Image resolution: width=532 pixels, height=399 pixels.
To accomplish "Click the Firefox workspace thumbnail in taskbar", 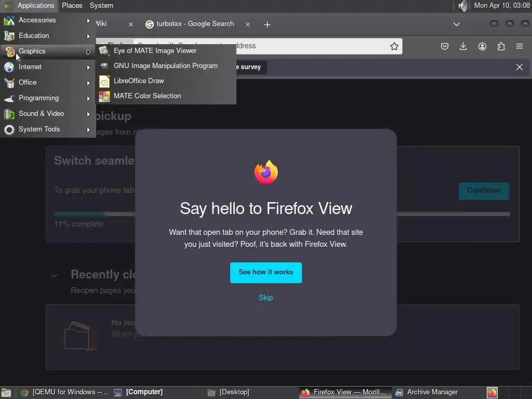I will tap(493, 393).
